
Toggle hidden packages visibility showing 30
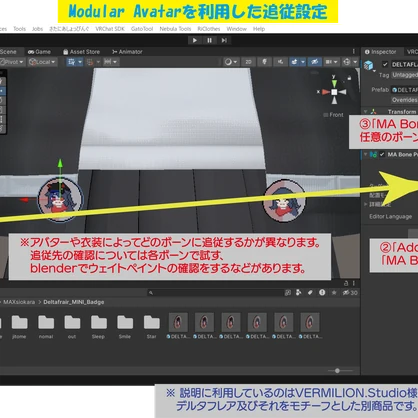pos(350,293)
